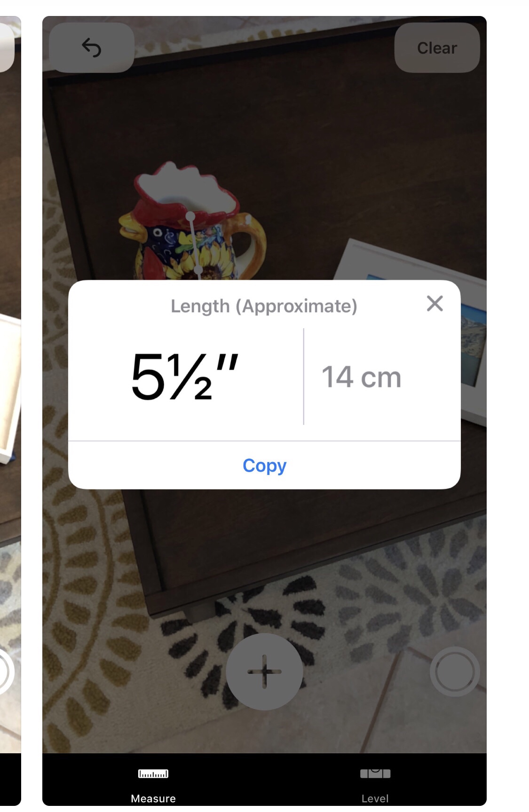529x812 pixels.
Task: Tap the ruler icon in tab bar
Action: (x=153, y=773)
